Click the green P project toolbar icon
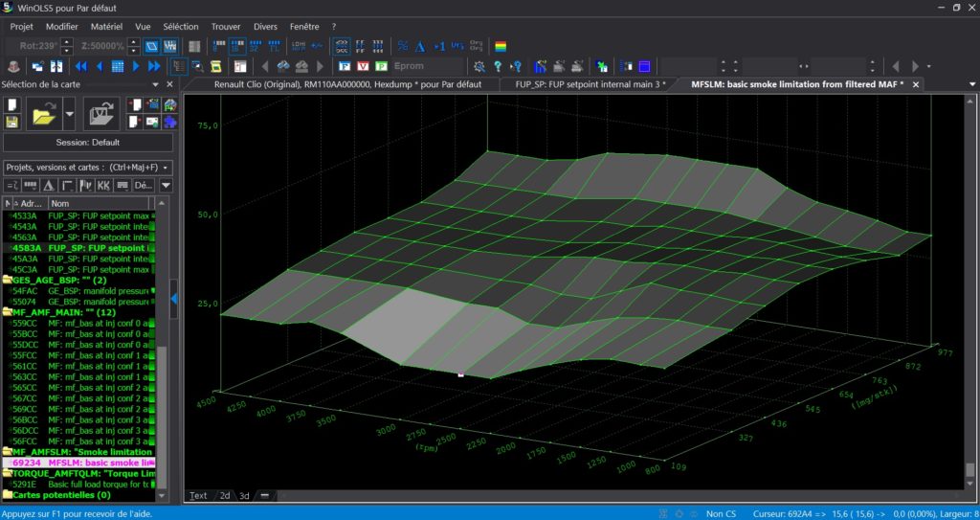This screenshot has width=980, height=520. tap(381, 66)
